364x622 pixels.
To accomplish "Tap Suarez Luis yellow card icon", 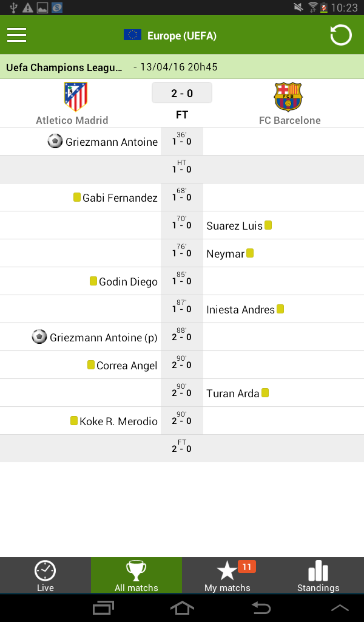I will 268,225.
